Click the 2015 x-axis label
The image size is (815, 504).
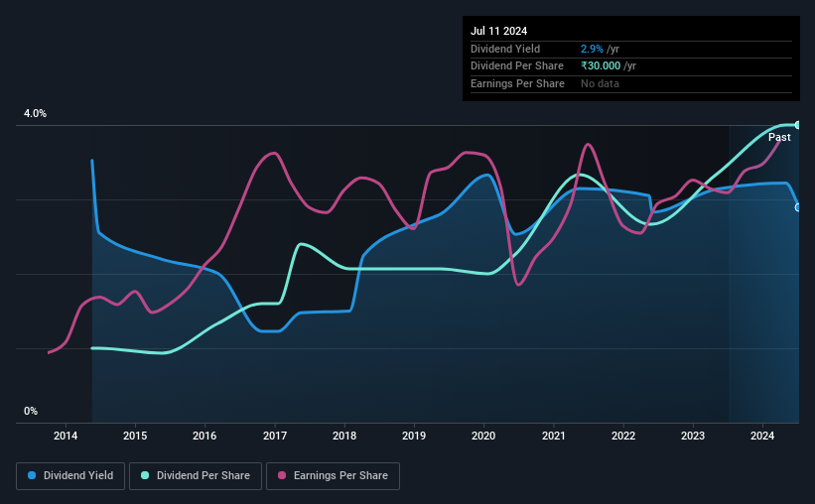coord(135,436)
